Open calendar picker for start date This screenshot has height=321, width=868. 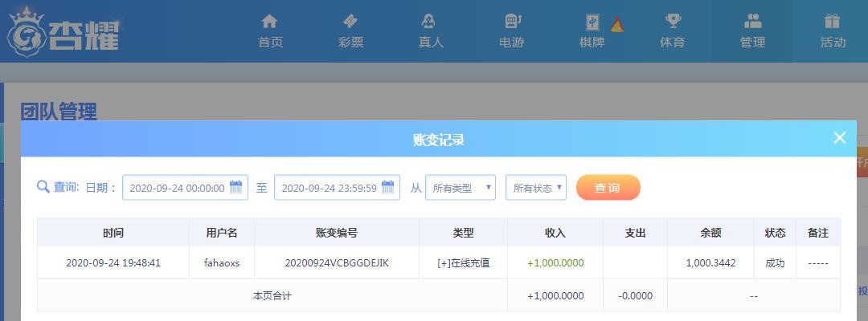[235, 187]
